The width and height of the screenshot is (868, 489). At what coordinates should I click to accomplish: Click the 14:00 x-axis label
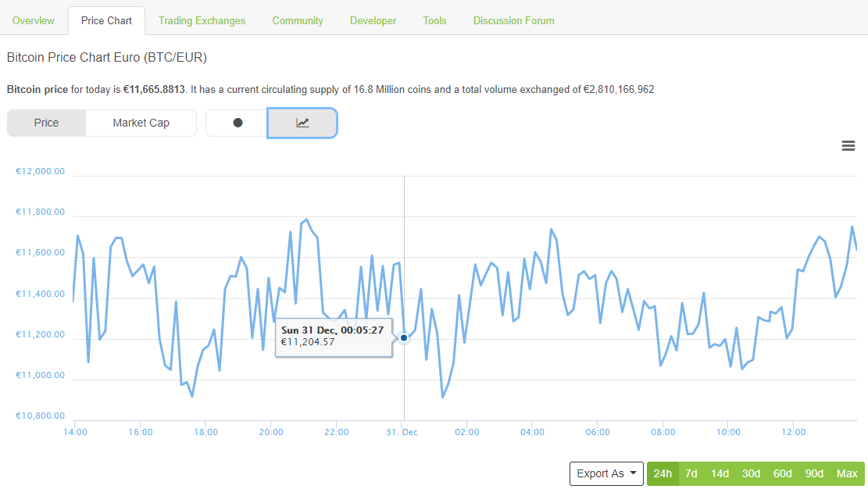click(75, 432)
